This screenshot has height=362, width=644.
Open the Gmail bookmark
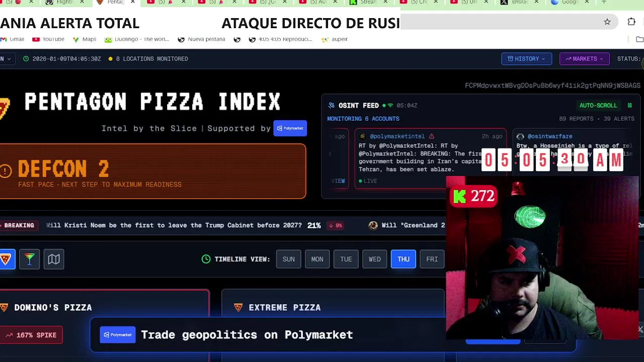pyautogui.click(x=13, y=39)
